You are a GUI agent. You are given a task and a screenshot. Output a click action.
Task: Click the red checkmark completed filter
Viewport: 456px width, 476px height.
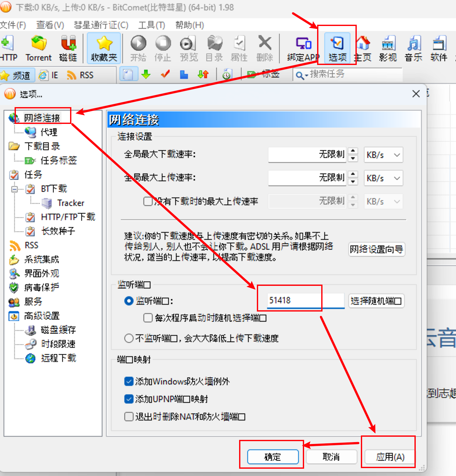pos(165,75)
